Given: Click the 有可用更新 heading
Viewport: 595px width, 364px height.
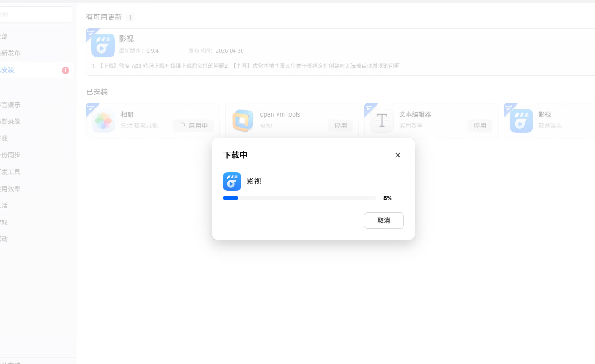Looking at the screenshot, I should [104, 17].
